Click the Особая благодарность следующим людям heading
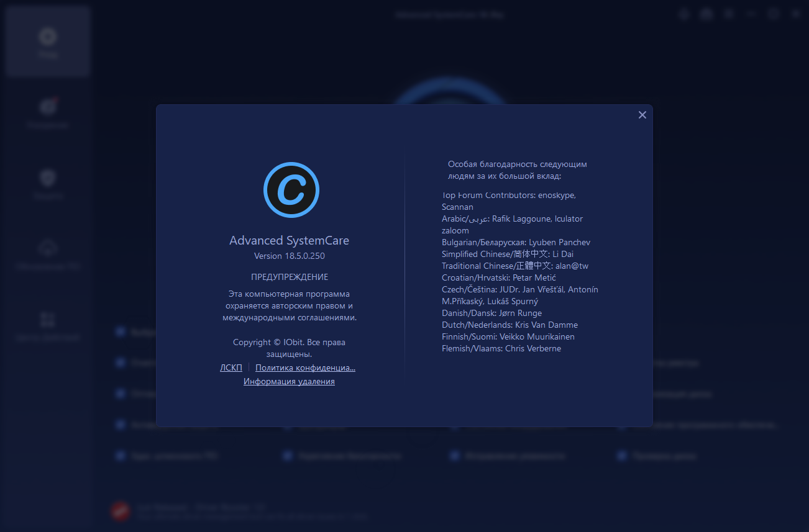 518,170
